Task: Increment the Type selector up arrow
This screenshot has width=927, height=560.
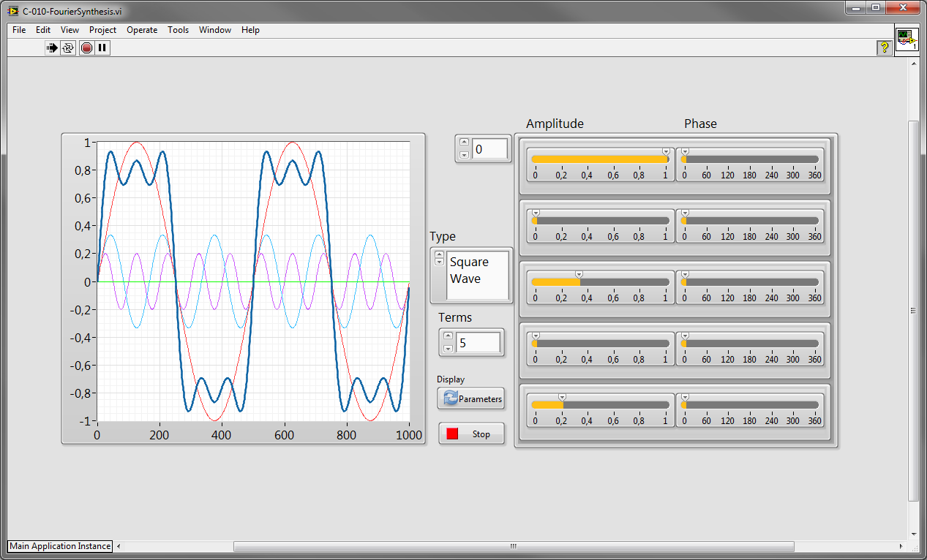Action: pyautogui.click(x=439, y=254)
